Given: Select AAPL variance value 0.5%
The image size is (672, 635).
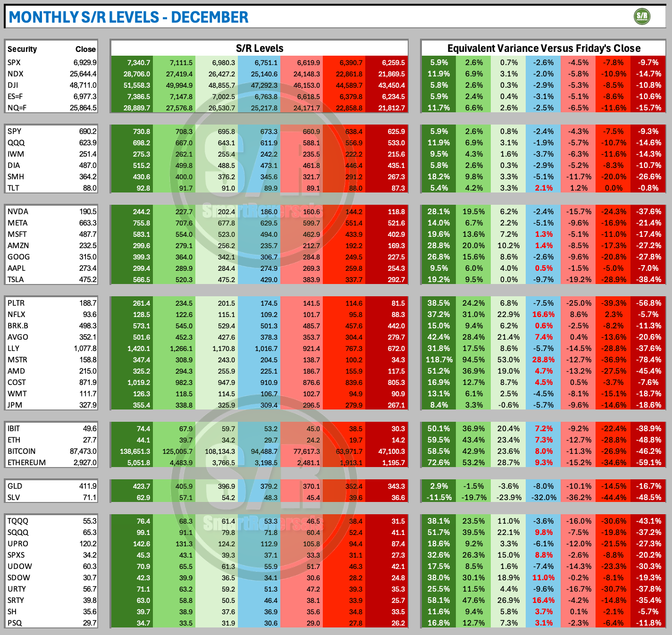Looking at the screenshot, I should click(x=544, y=268).
